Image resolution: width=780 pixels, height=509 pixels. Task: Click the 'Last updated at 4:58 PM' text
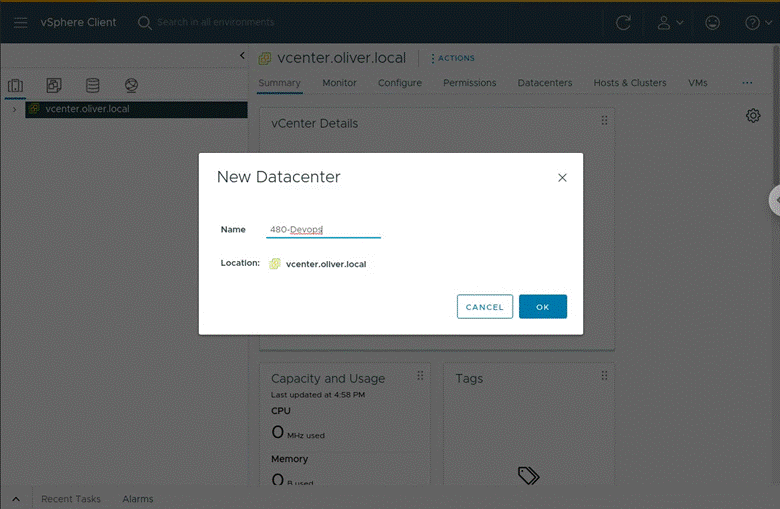click(318, 395)
